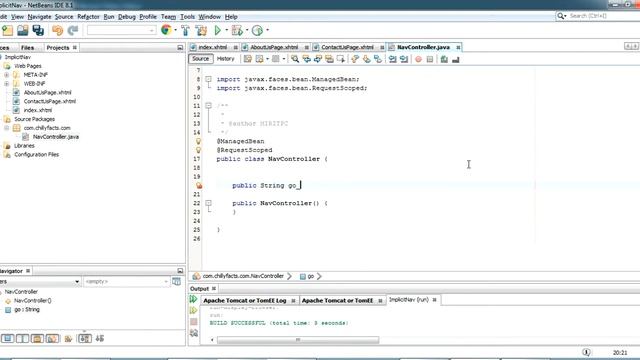Click the Debug Project icon
This screenshot has height=360, width=640.
tap(237, 30)
